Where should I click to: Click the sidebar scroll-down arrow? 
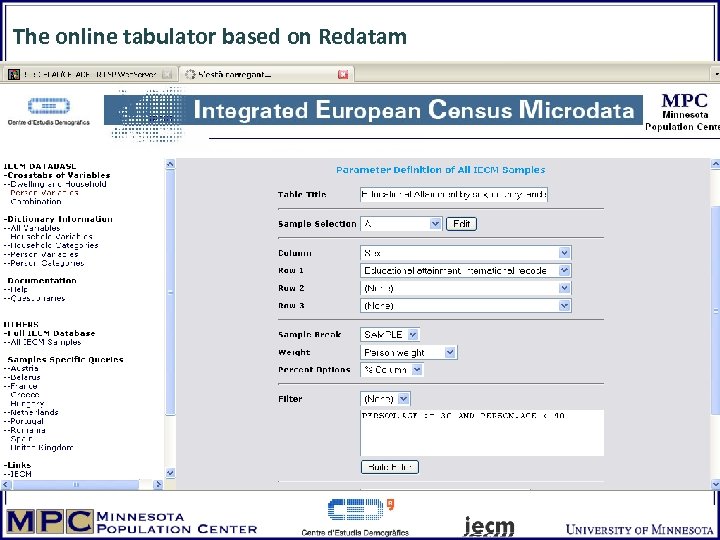(x=170, y=472)
